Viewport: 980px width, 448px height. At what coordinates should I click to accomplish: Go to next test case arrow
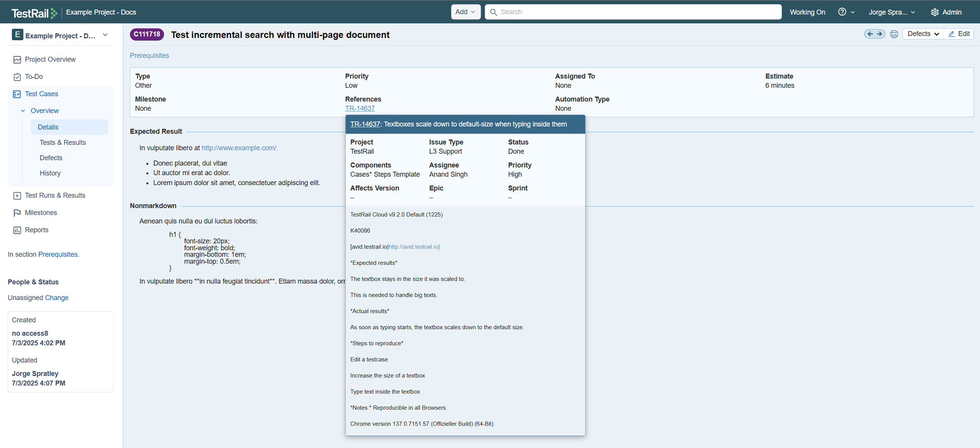tap(880, 34)
